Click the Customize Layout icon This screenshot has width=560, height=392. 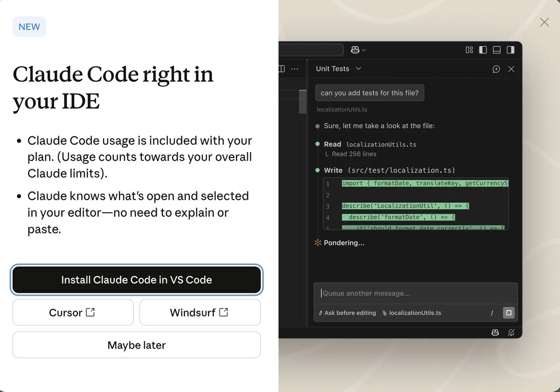469,50
